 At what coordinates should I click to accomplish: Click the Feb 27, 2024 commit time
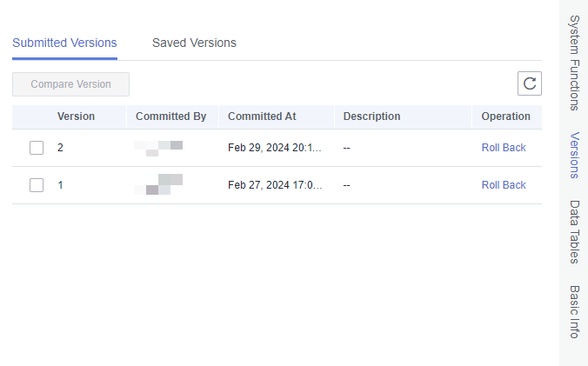coord(275,185)
